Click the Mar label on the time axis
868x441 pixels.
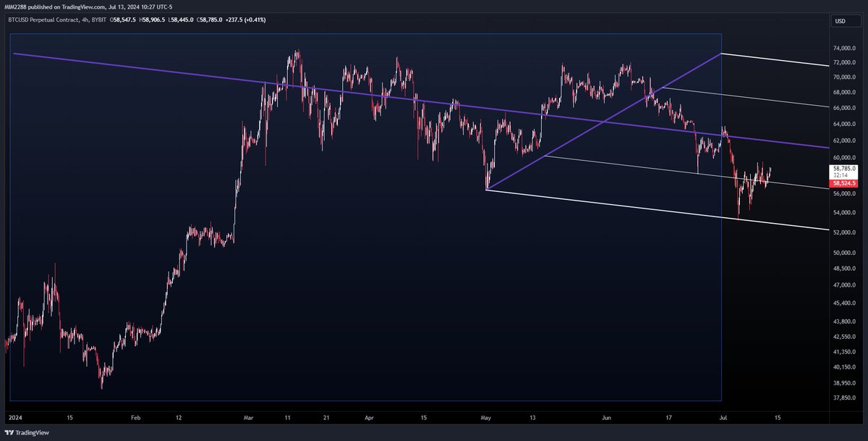pos(249,418)
